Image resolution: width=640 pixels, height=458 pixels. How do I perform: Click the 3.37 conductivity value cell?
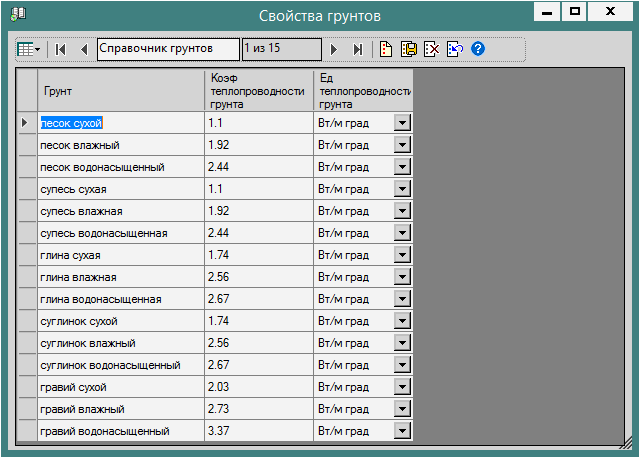click(258, 431)
